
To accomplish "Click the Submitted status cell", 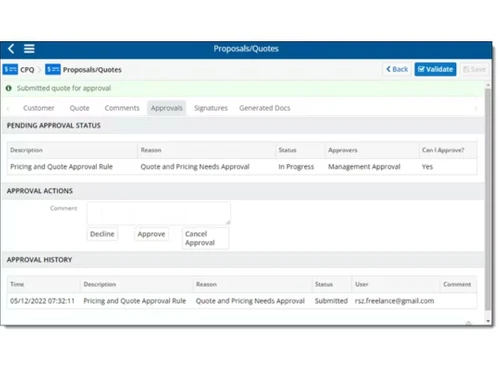I will pyautogui.click(x=331, y=301).
